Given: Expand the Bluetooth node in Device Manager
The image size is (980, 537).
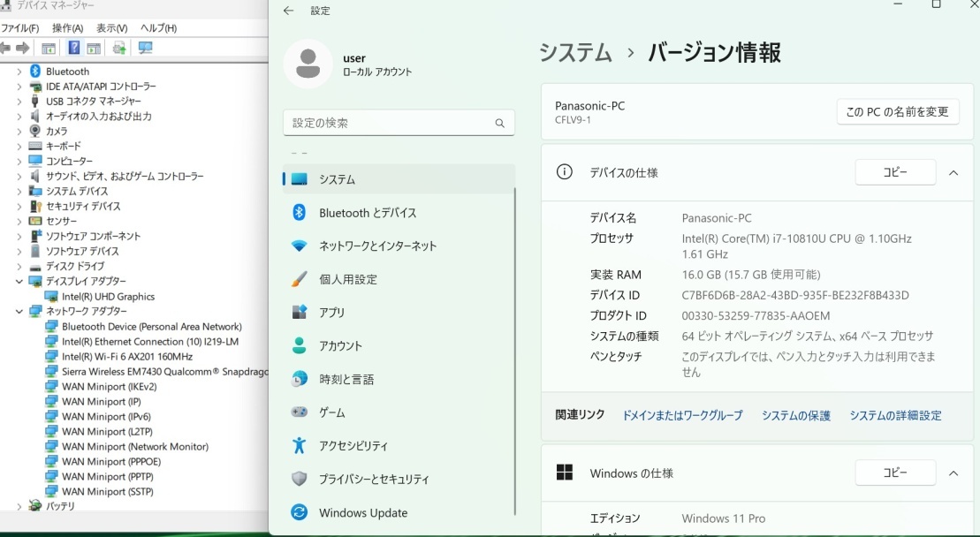Looking at the screenshot, I should click(19, 72).
